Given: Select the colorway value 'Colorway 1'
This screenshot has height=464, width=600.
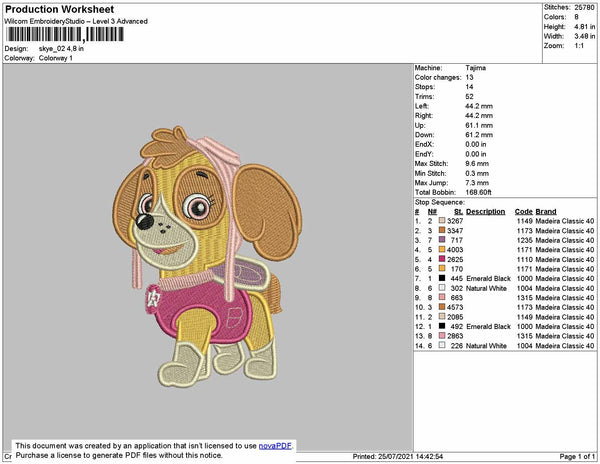Looking at the screenshot, I should tap(55, 58).
